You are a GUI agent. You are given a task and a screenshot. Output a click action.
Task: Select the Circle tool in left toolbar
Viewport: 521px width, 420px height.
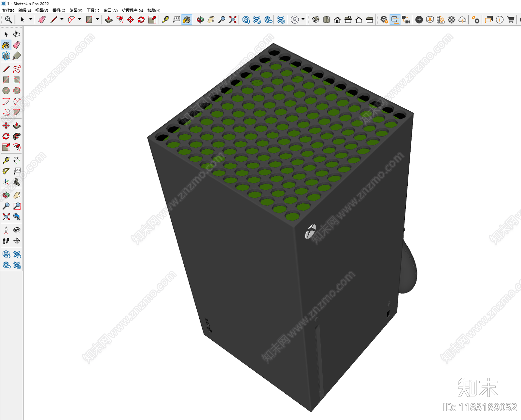6,90
